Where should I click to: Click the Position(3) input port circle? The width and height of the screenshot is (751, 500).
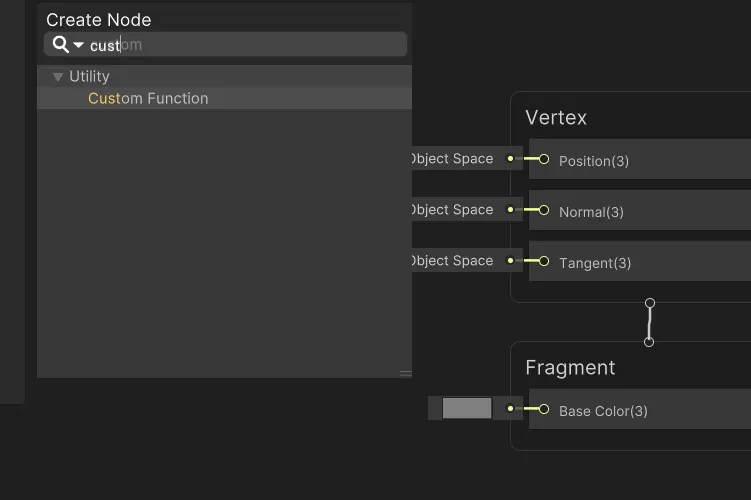(x=544, y=159)
